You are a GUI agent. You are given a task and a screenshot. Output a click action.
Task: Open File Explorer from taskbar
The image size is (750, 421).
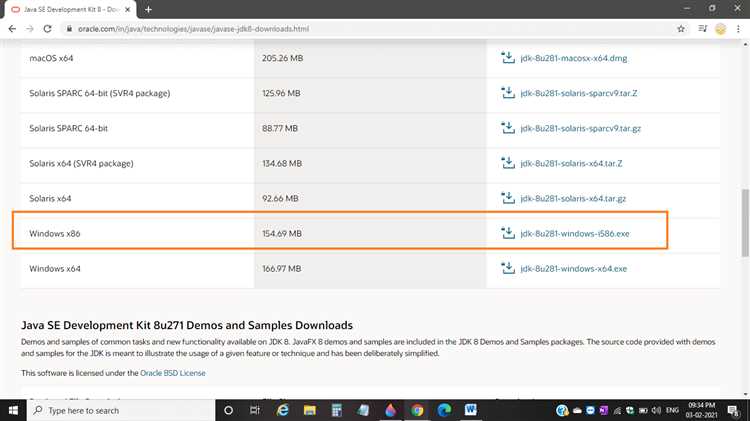tap(309, 410)
